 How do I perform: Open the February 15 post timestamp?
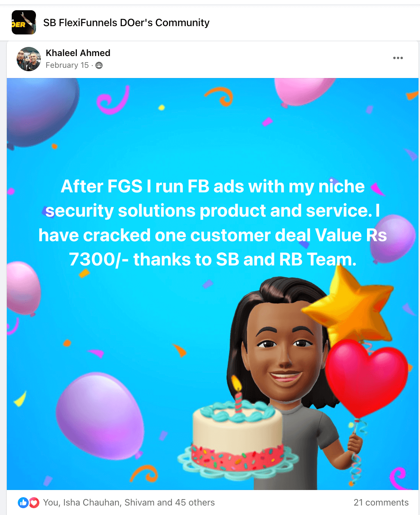(67, 65)
